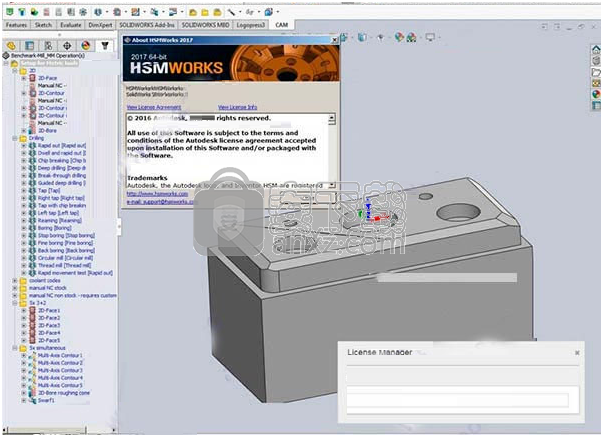Select the Tap [Tap] operation
Viewport: 603px width, 436px height.
pos(49,191)
